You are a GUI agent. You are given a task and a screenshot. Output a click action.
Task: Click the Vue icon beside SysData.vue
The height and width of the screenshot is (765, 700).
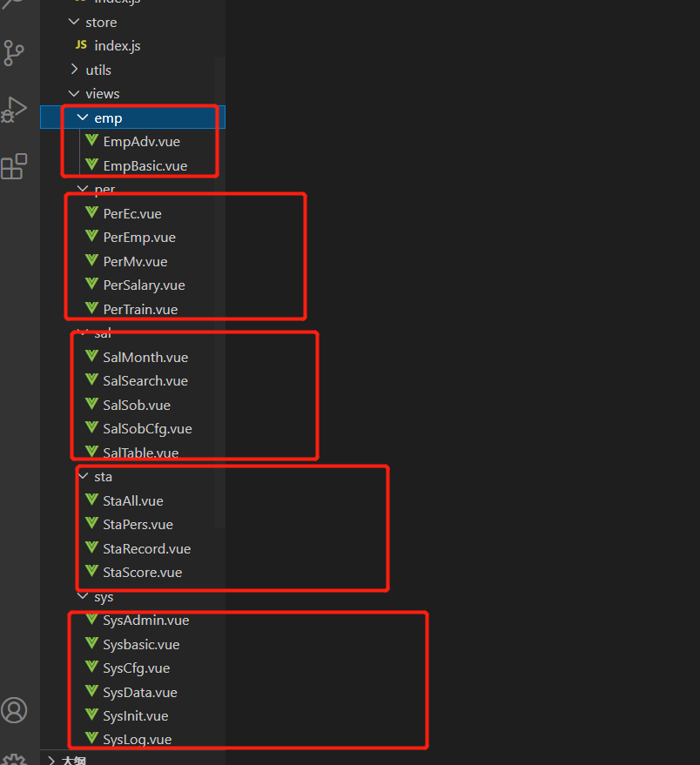pos(91,691)
